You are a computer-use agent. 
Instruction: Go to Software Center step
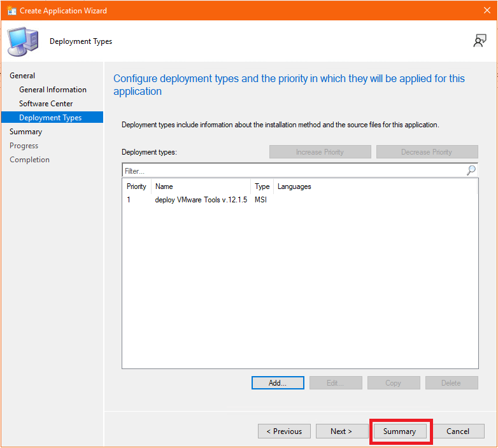click(46, 104)
